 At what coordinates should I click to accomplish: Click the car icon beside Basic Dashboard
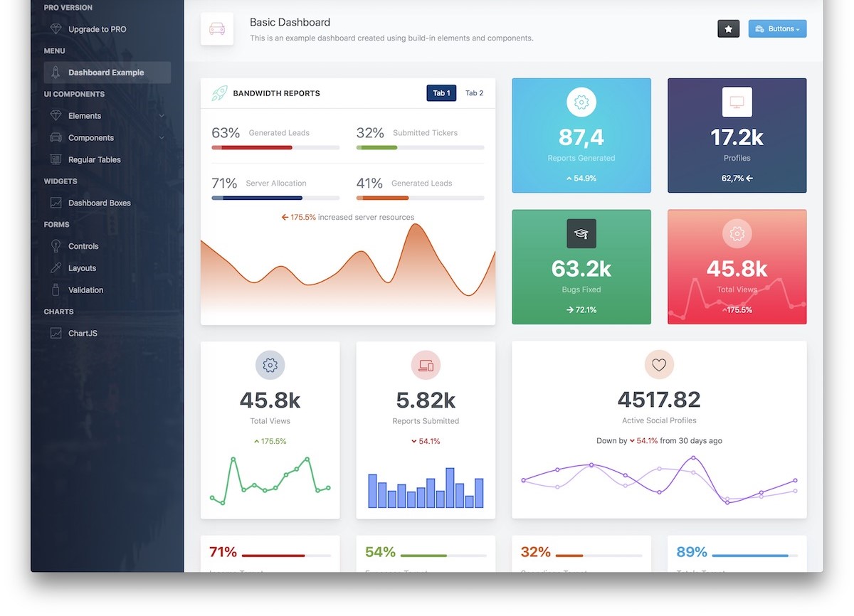[217, 29]
